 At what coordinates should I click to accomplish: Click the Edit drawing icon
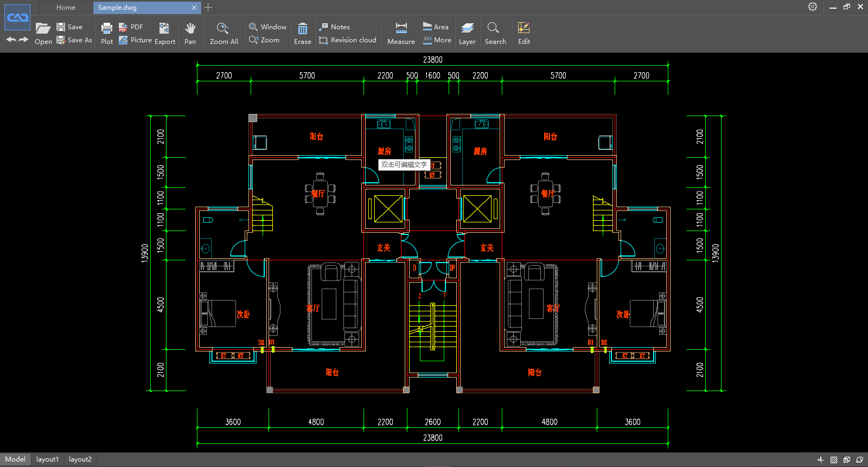point(524,29)
